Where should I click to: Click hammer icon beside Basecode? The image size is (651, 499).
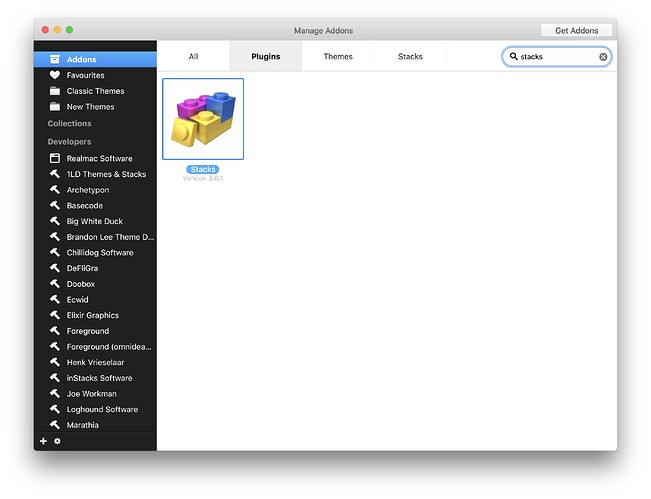pyautogui.click(x=55, y=205)
